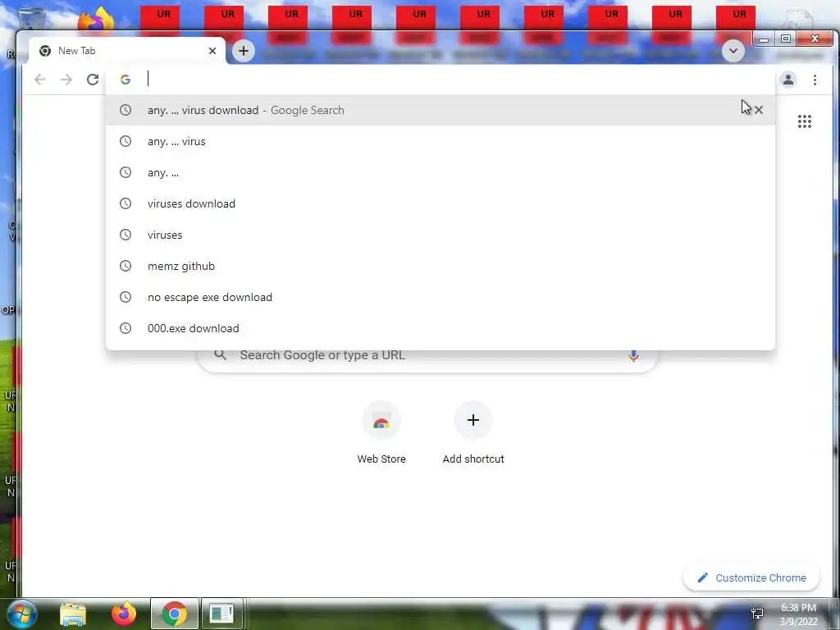Choose the 'viruses' suggestion
The image size is (840, 630).
[440, 235]
